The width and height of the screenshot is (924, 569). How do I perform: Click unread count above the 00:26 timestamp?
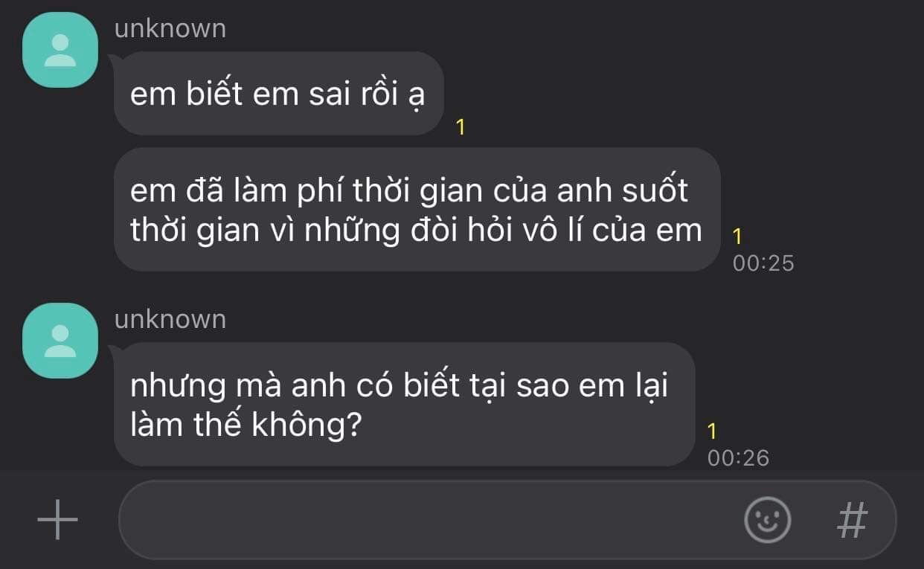click(712, 431)
